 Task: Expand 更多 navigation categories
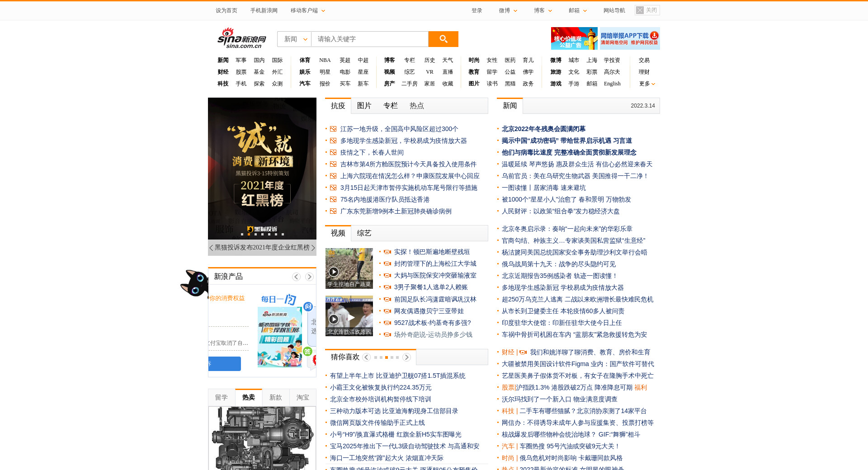pyautogui.click(x=647, y=84)
